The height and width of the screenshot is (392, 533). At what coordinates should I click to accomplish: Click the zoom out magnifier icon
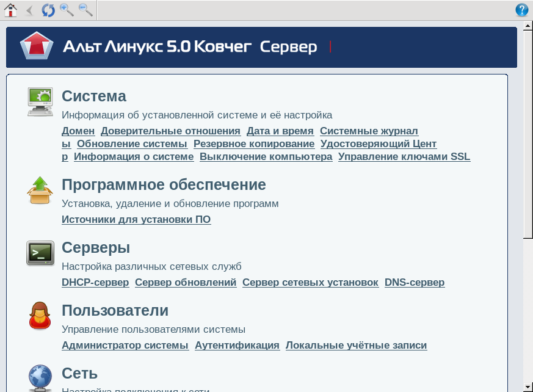tap(85, 10)
